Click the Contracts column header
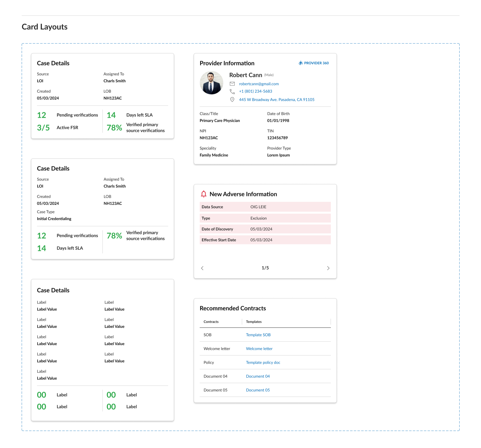 [x=211, y=322]
